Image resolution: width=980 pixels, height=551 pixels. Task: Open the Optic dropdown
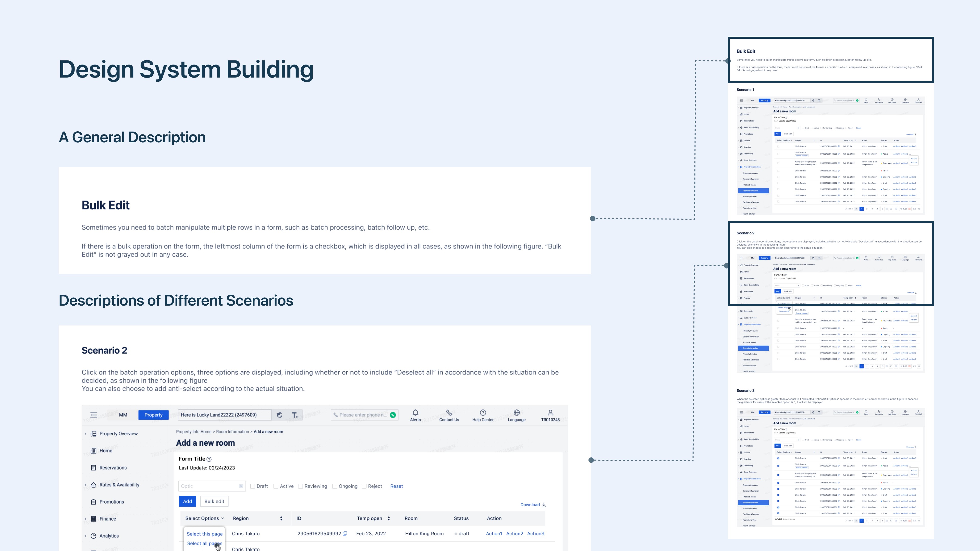coord(212,486)
